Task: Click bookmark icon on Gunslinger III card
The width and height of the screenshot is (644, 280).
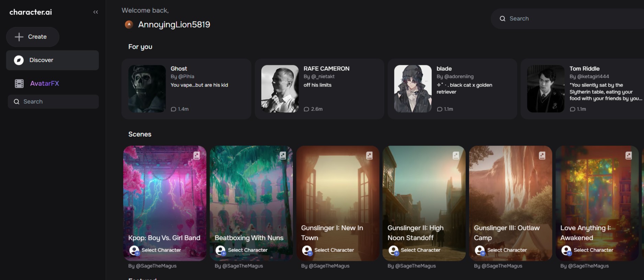Action: point(542,155)
